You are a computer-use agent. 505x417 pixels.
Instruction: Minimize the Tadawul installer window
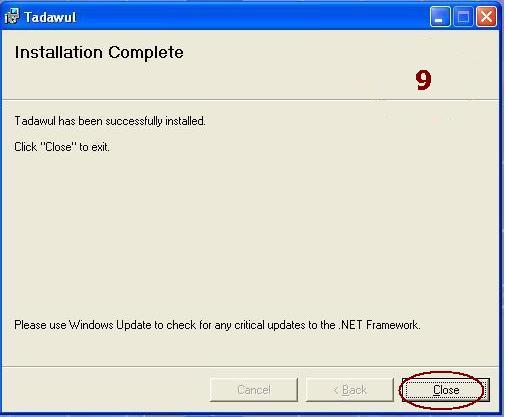[440, 16]
